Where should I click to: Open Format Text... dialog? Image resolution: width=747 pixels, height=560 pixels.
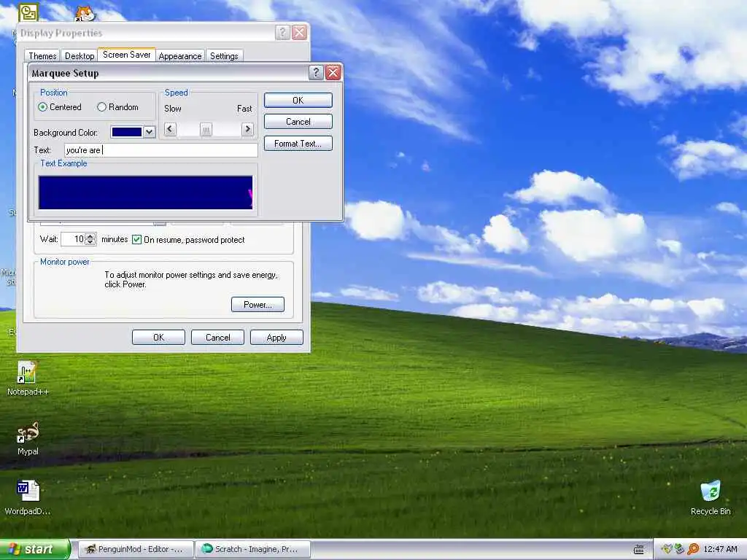pyautogui.click(x=298, y=144)
